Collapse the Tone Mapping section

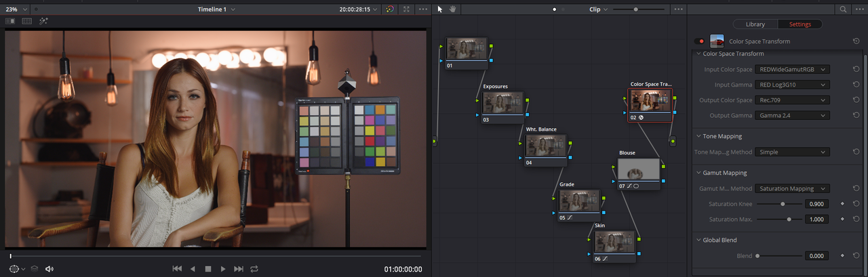698,136
